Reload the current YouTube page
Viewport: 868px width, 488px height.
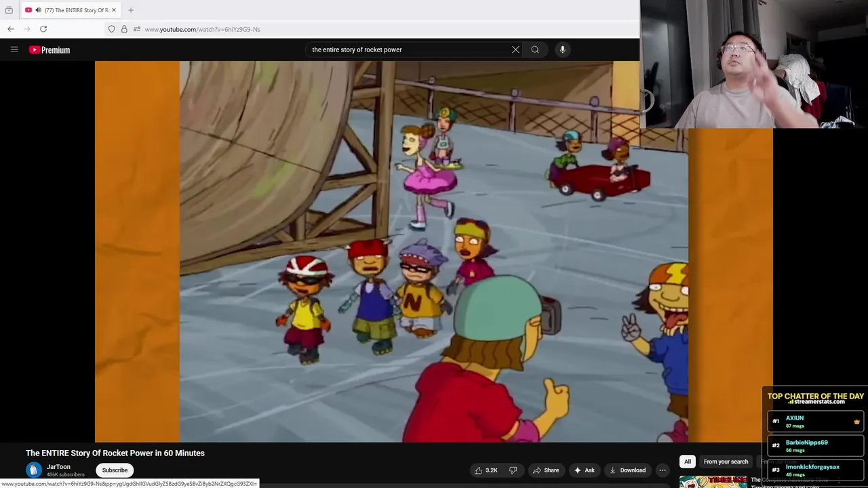pos(43,29)
